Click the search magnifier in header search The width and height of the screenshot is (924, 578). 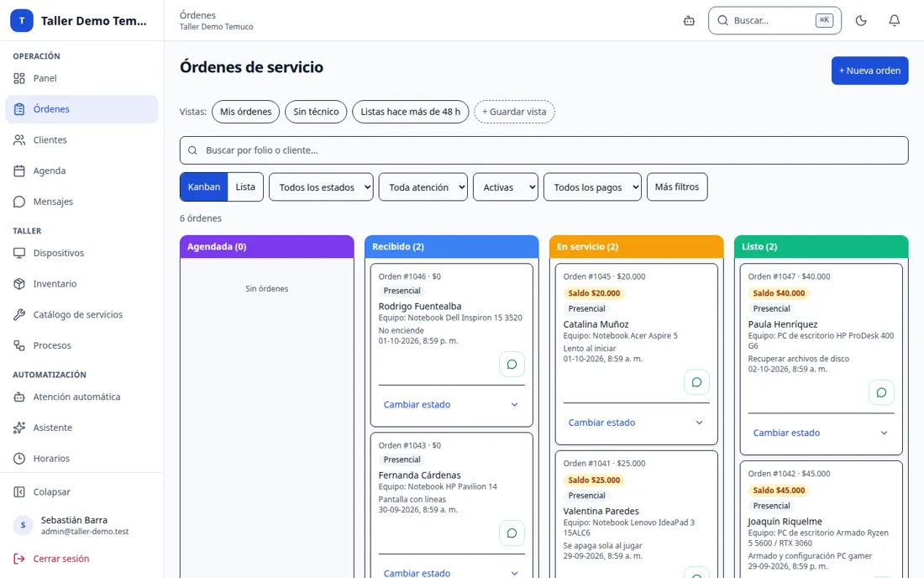tap(723, 21)
